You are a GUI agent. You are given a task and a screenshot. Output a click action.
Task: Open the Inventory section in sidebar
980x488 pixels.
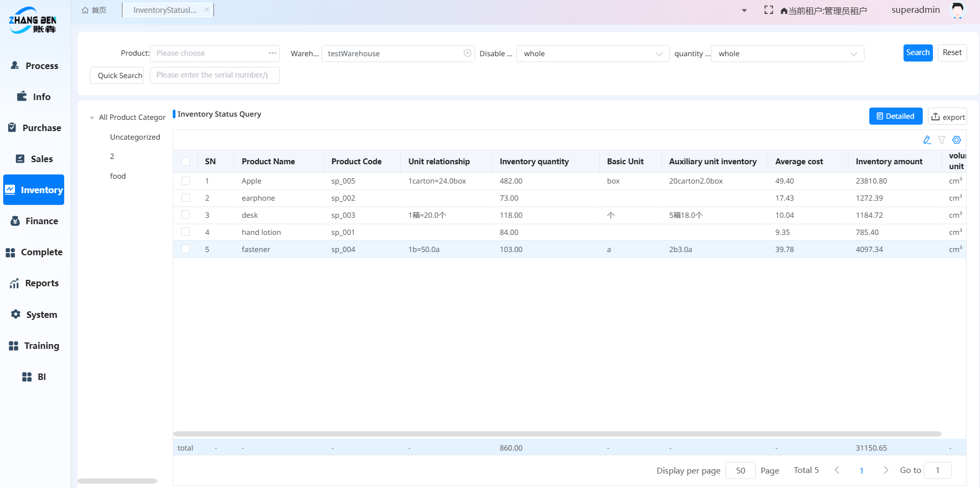click(x=34, y=189)
